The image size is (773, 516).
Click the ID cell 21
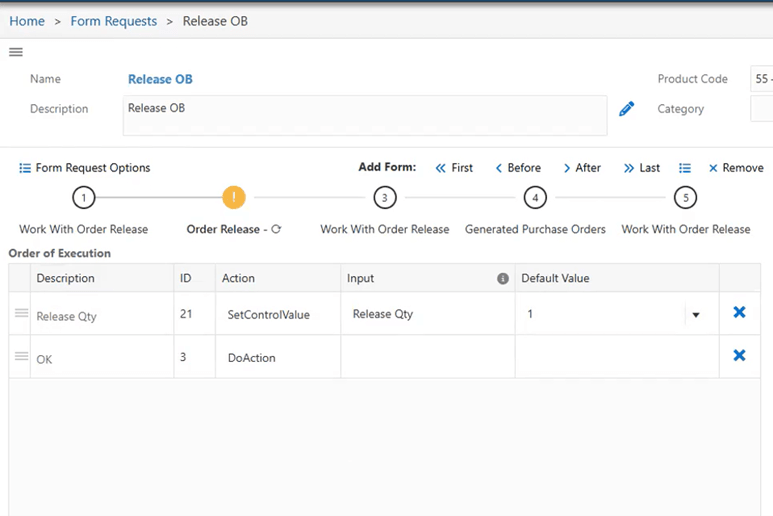click(194, 314)
